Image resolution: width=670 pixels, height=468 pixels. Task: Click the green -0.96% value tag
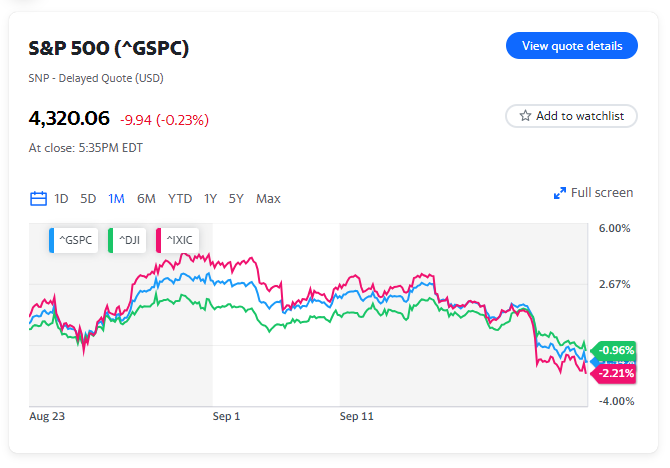pyautogui.click(x=614, y=350)
